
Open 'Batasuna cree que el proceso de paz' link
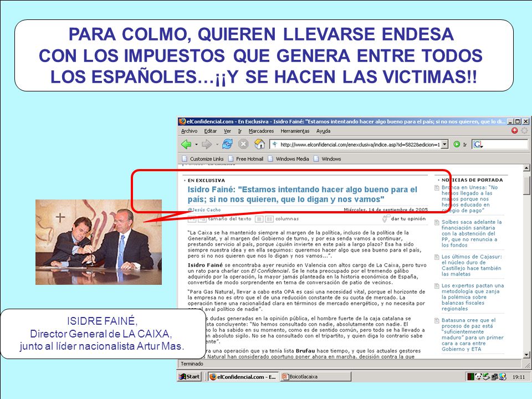(x=472, y=335)
